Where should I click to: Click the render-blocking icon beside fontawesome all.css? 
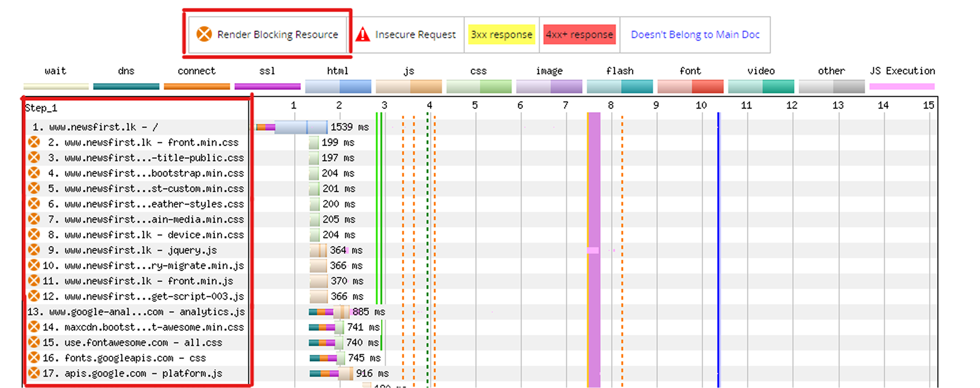[x=34, y=342]
